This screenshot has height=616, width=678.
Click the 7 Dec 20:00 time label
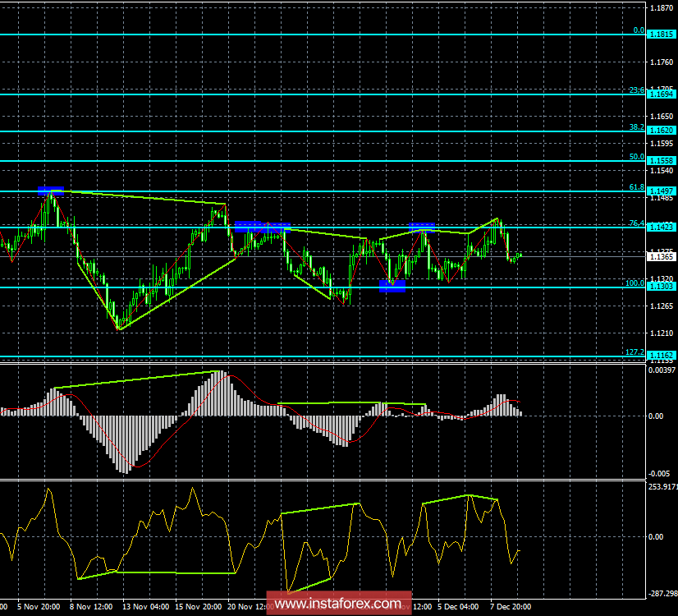point(511,608)
